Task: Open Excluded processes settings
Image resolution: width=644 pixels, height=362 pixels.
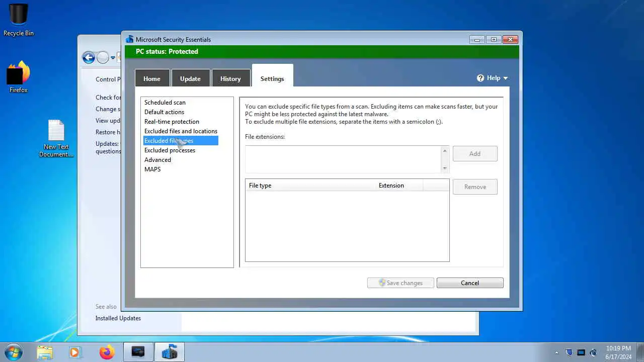Action: point(170,150)
